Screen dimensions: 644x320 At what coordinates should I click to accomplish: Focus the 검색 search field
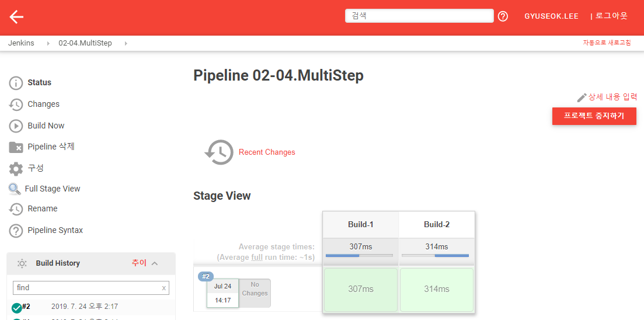[x=419, y=16]
